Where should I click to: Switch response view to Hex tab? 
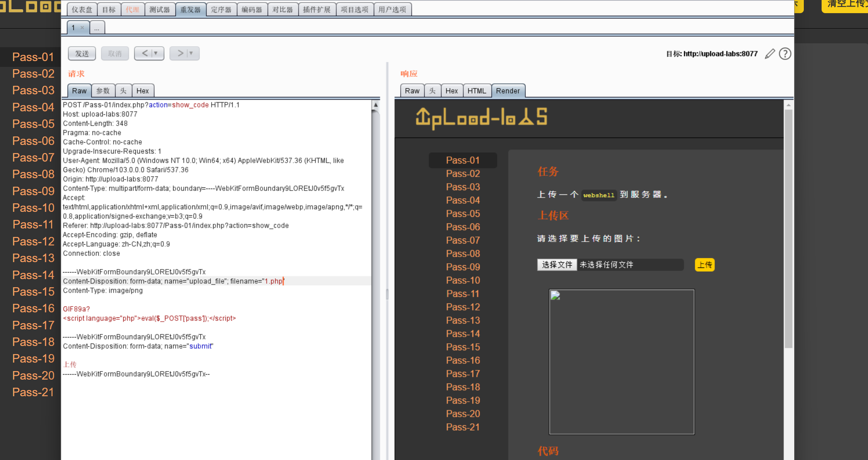452,91
